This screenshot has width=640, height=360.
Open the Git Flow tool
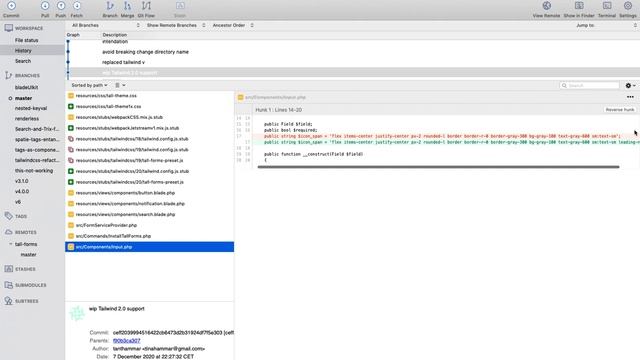146,6
